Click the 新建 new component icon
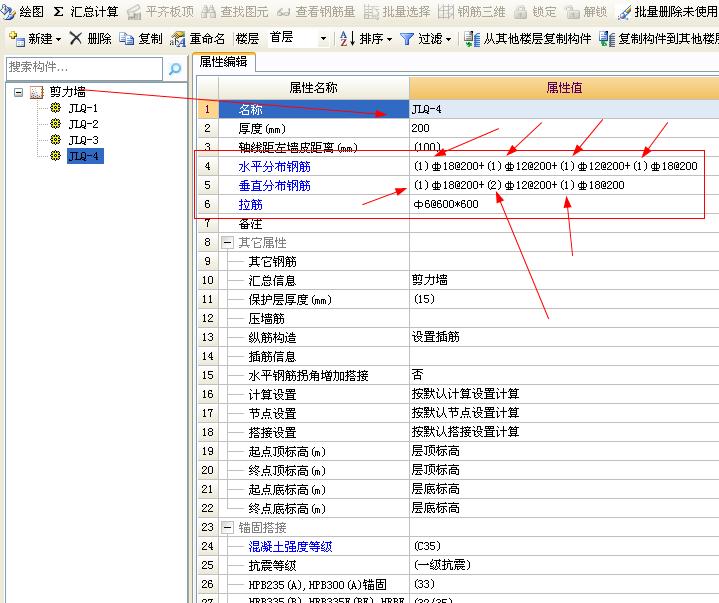This screenshot has width=719, height=603. tap(17, 39)
